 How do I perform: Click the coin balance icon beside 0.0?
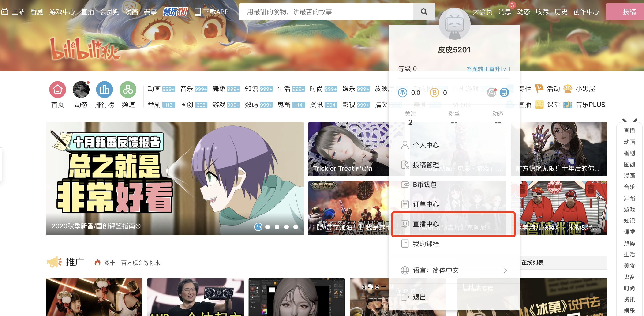point(403,93)
